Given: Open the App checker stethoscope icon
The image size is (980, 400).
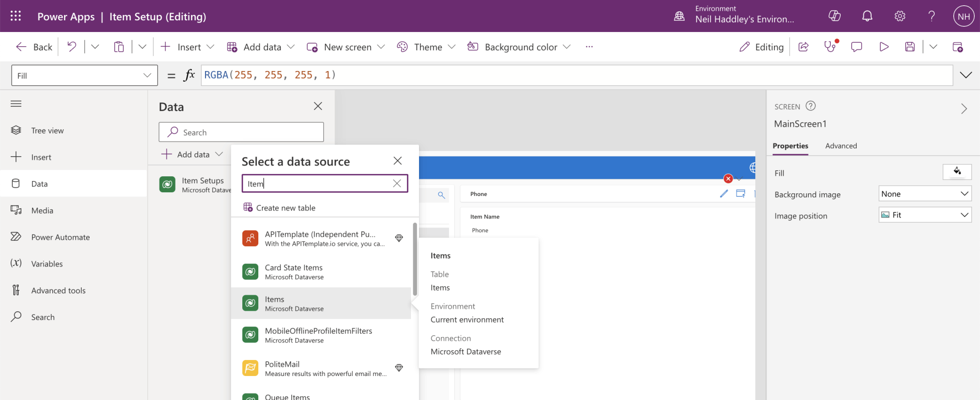Looking at the screenshot, I should pyautogui.click(x=831, y=46).
